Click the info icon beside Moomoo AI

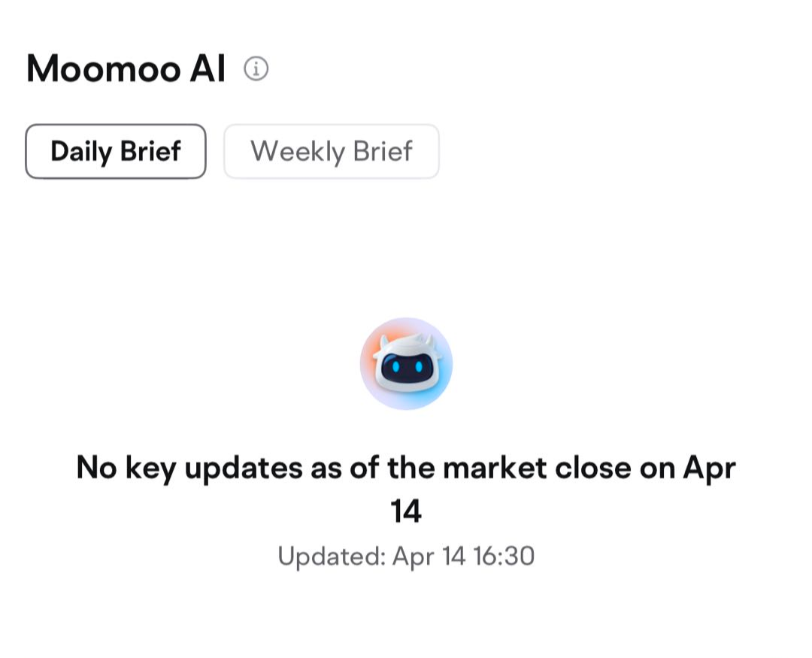coord(256,68)
